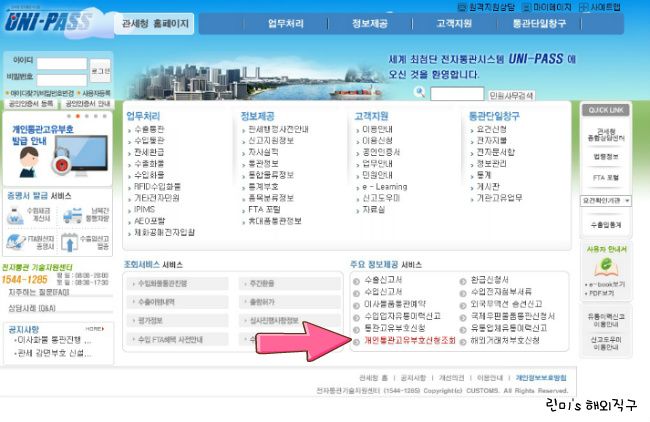Image resolution: width=650 pixels, height=422 pixels.
Task: Open the 수입통관 link
Action: [x=149, y=141]
